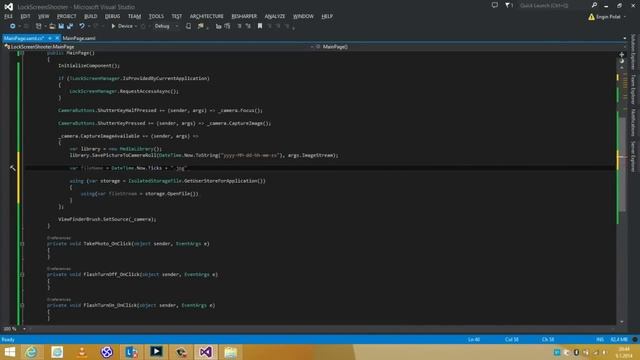
Task: Collapse the TakePhoto_OnClick method outline
Action: (x=22, y=244)
